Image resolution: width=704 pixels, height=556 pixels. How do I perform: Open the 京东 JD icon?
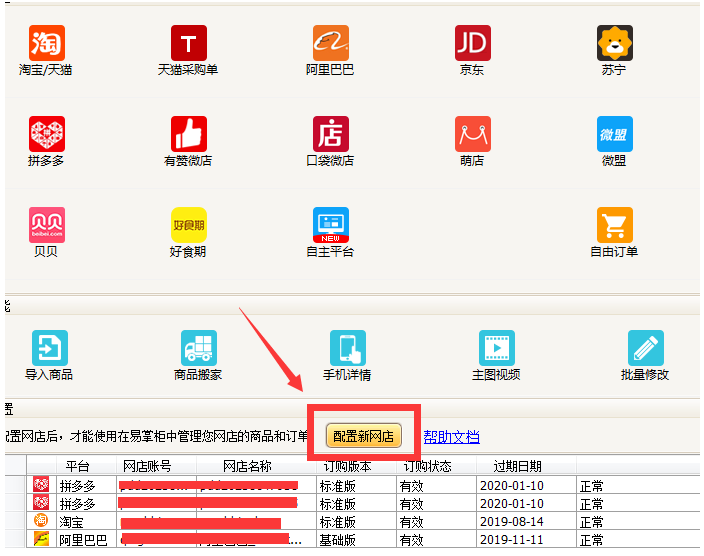point(472,43)
